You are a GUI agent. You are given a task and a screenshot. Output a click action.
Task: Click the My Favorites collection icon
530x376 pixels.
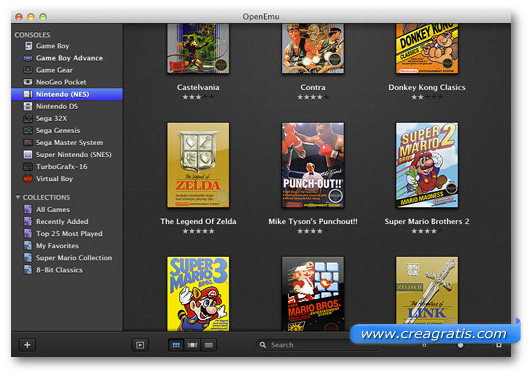coord(28,246)
